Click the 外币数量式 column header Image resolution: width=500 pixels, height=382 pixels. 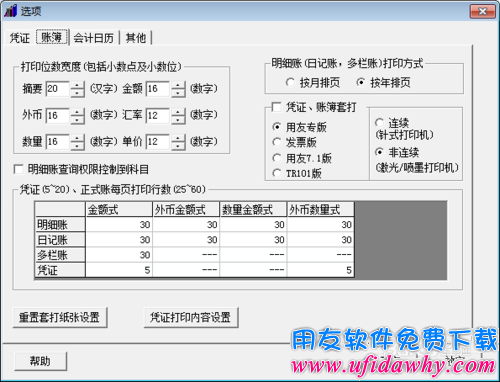coord(321,210)
